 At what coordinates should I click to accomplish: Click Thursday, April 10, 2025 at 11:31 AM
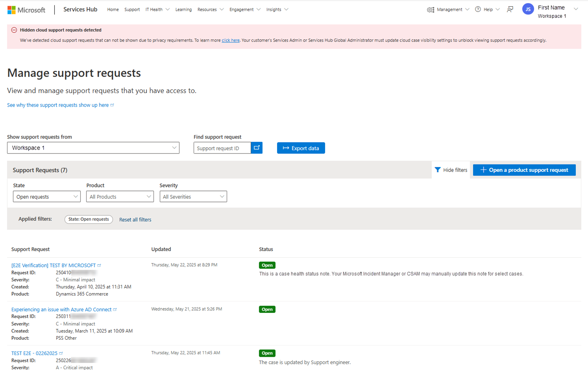(94, 287)
